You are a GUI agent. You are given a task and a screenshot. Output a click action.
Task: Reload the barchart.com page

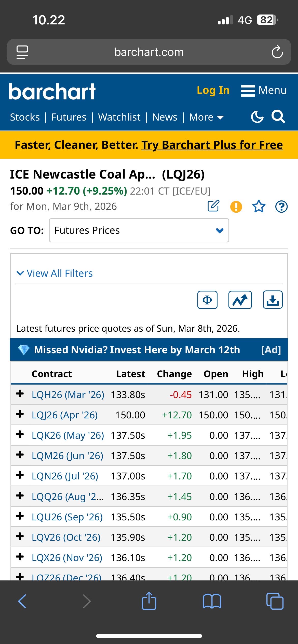point(277,52)
